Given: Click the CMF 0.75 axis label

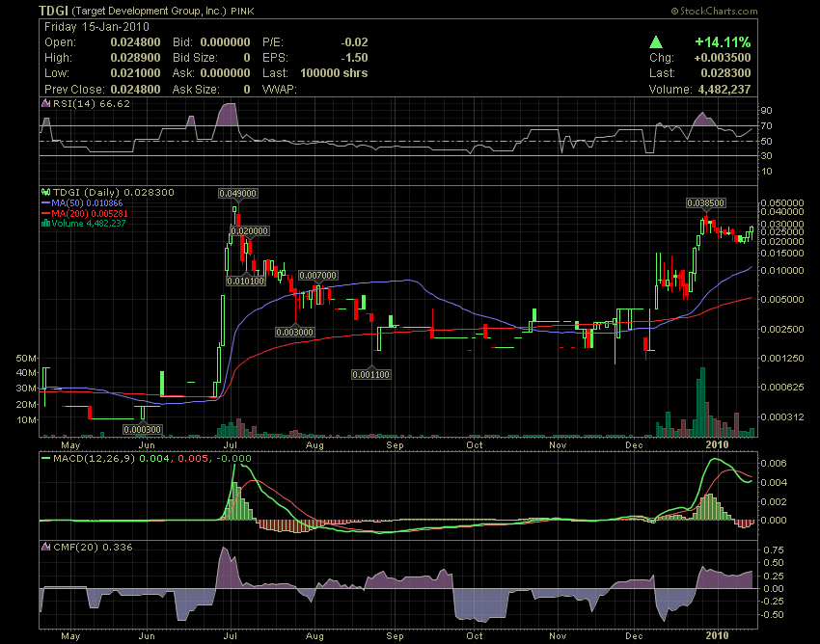Looking at the screenshot, I should (x=774, y=550).
